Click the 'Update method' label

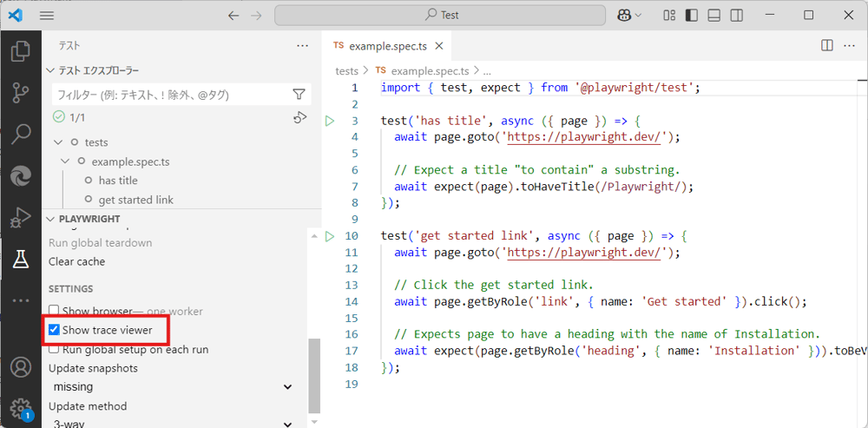pos(88,405)
